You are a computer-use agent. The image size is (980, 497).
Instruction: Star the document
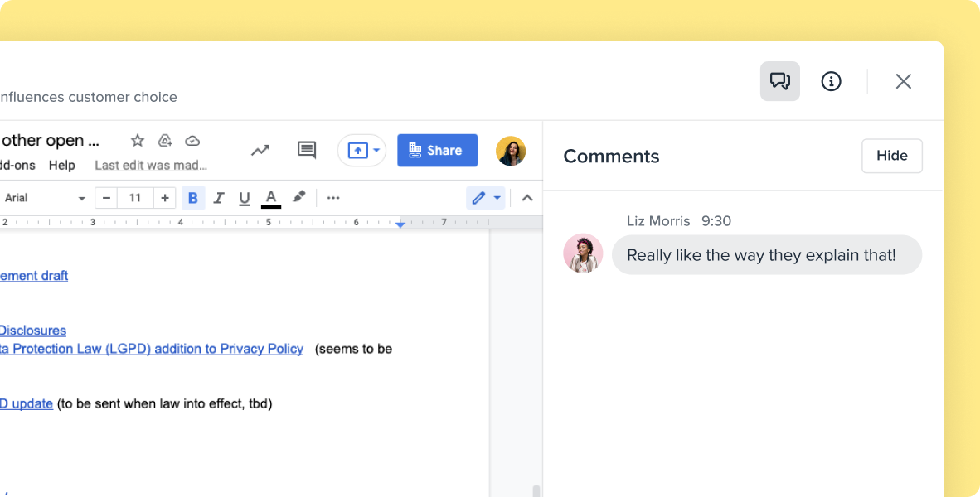(138, 141)
